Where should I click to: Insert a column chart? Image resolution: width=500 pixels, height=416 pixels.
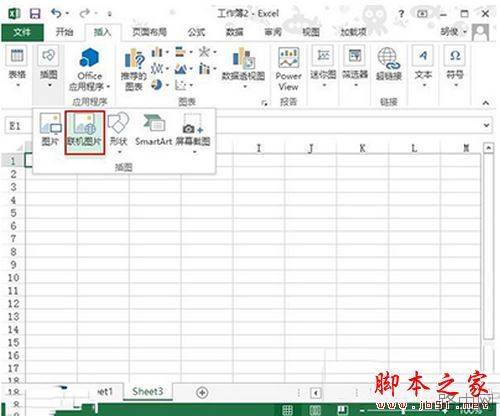pos(160,52)
